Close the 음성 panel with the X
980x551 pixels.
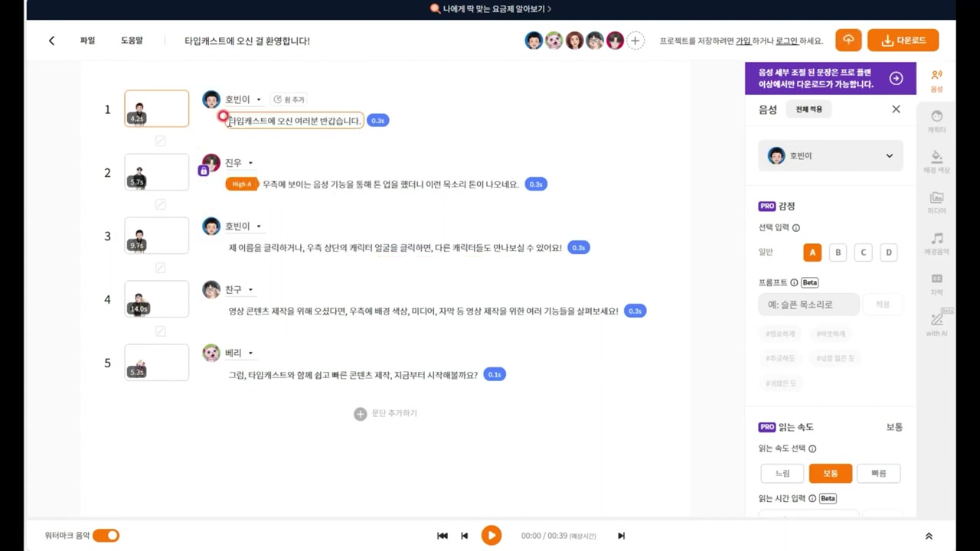[896, 109]
